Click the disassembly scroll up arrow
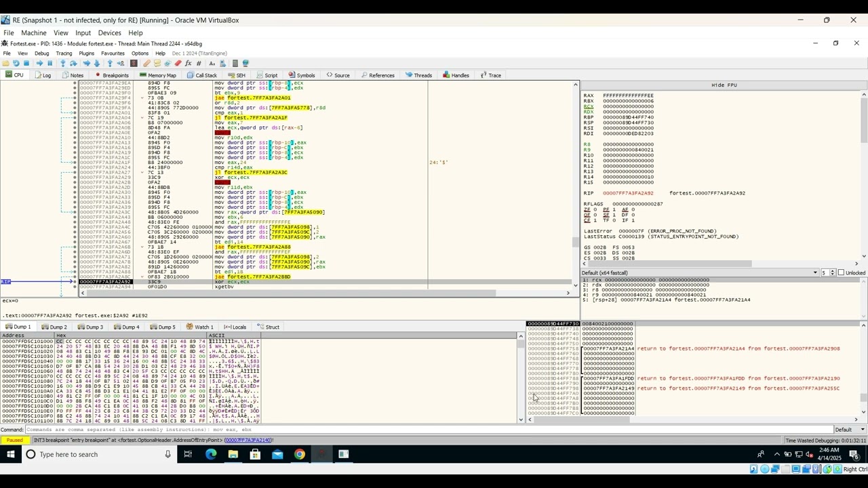Screen dimensions: 868x488 576,84
